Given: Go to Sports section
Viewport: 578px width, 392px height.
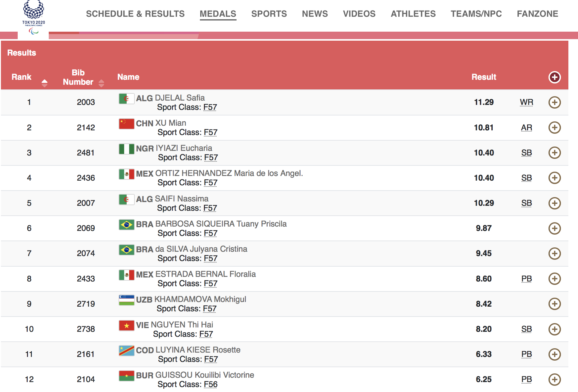Looking at the screenshot, I should 269,14.
